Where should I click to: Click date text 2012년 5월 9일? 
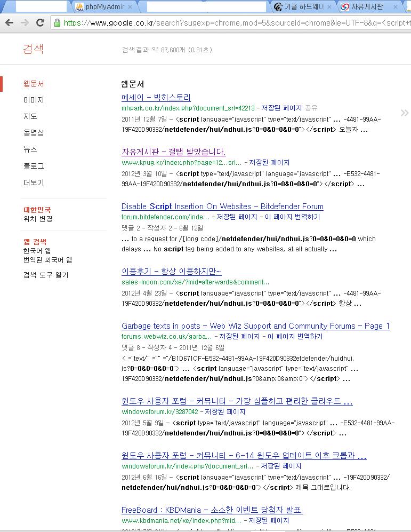tap(142, 423)
